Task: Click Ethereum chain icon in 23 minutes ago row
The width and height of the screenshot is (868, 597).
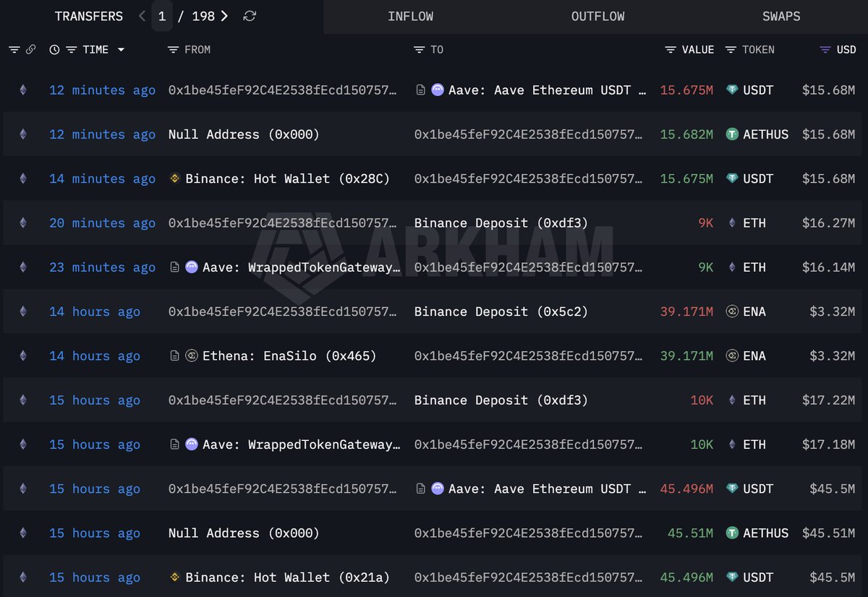Action: click(x=22, y=267)
